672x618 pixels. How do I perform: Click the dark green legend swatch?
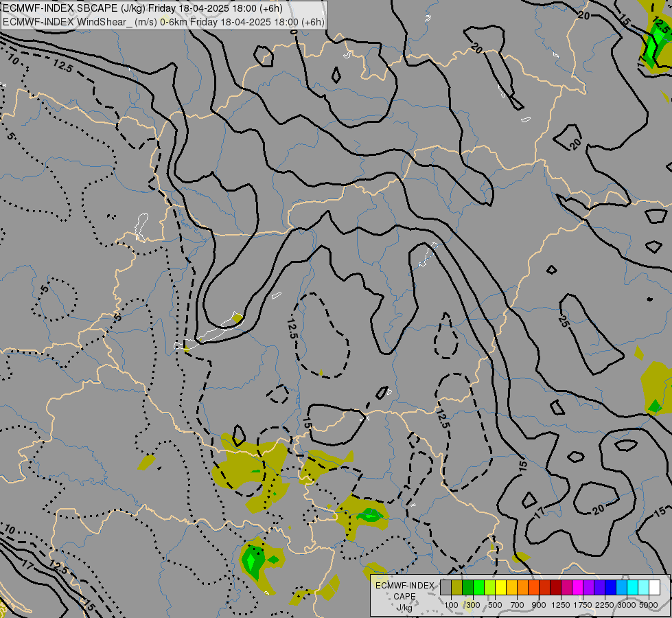467,588
